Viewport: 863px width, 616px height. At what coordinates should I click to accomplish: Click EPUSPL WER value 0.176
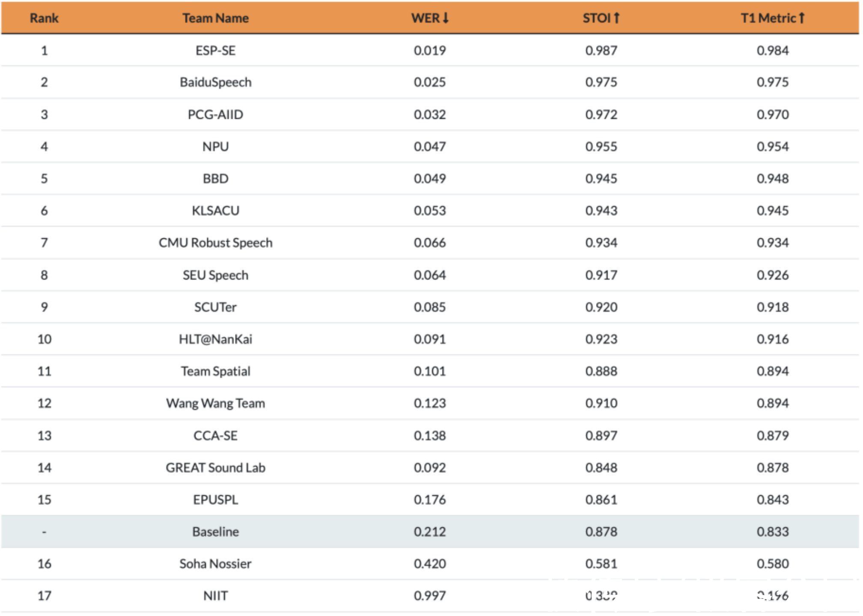[x=430, y=500]
